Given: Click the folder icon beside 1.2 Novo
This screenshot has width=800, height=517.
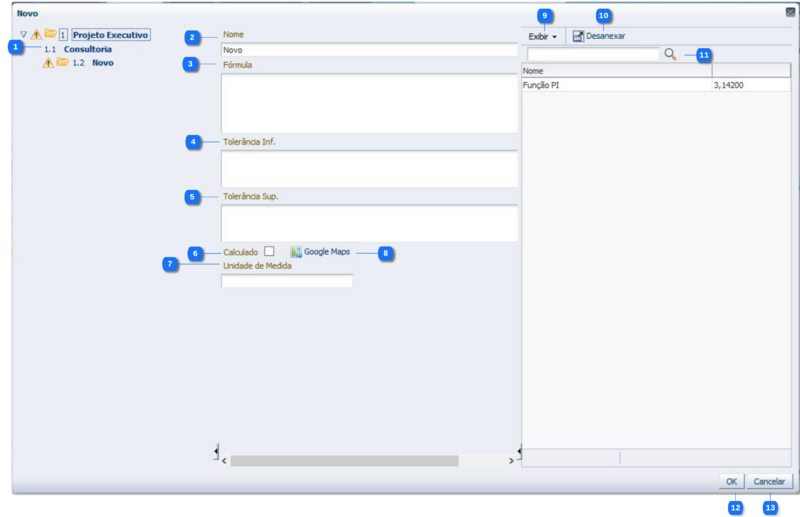Looking at the screenshot, I should click(62, 62).
